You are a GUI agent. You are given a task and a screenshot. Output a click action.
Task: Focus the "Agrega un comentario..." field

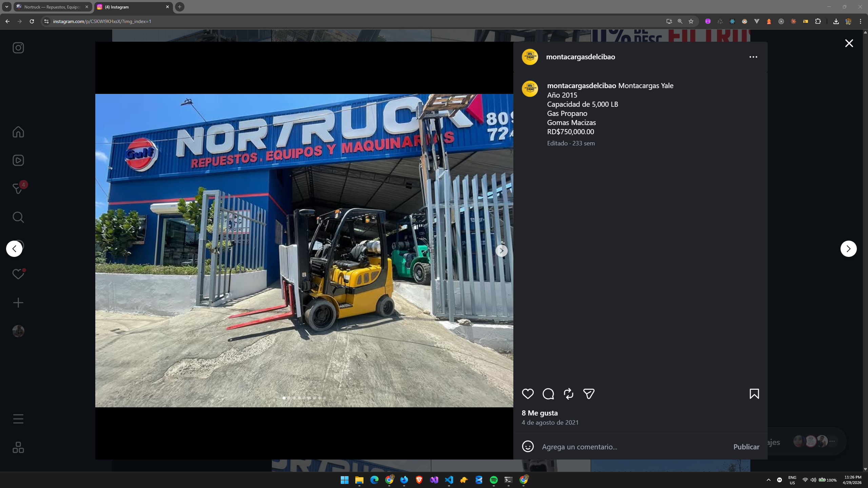pyautogui.click(x=634, y=447)
